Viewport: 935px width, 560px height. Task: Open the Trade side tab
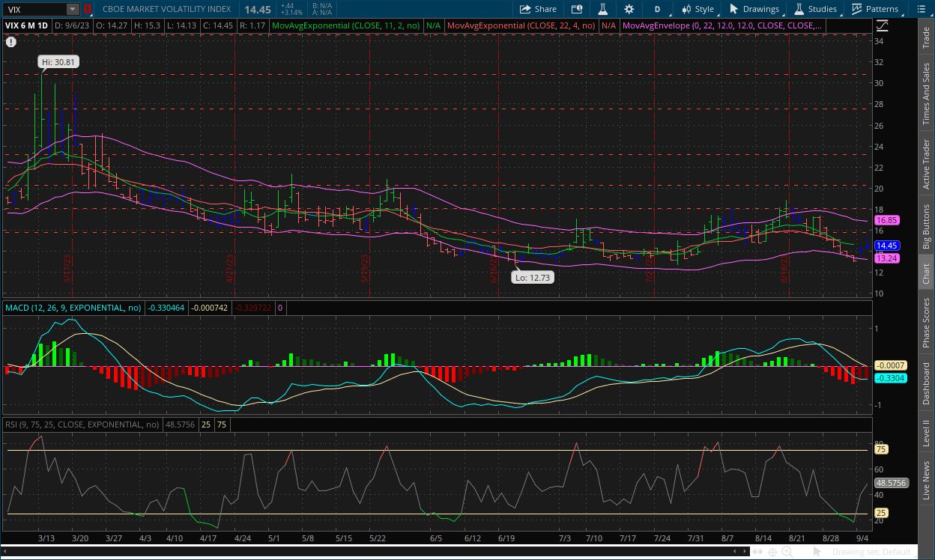click(x=926, y=37)
